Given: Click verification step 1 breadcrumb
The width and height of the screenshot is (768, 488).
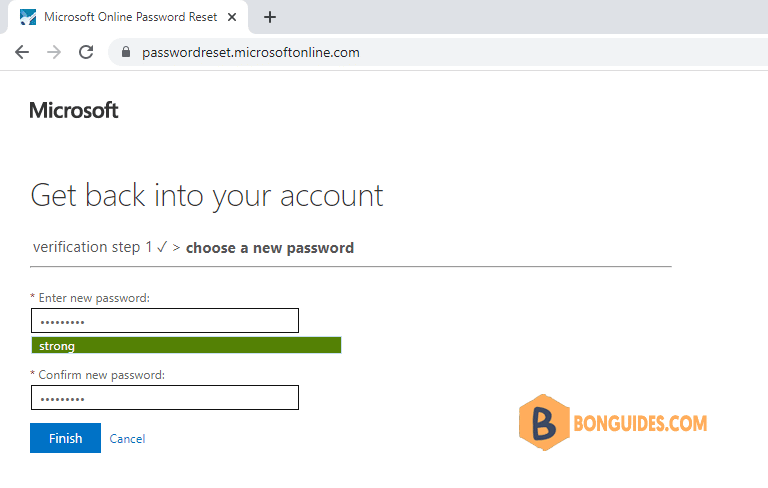Looking at the screenshot, I should coord(100,247).
